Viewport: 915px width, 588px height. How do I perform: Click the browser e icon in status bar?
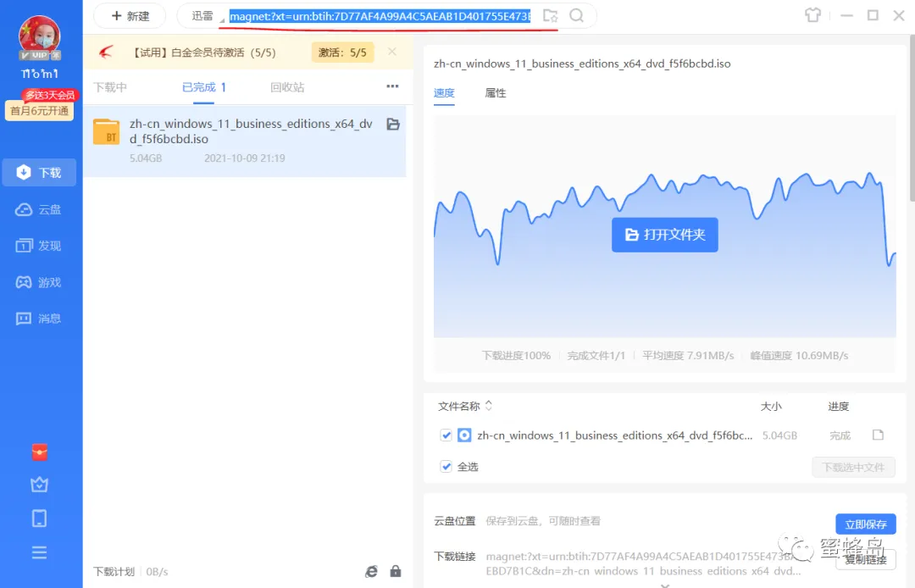tap(371, 572)
